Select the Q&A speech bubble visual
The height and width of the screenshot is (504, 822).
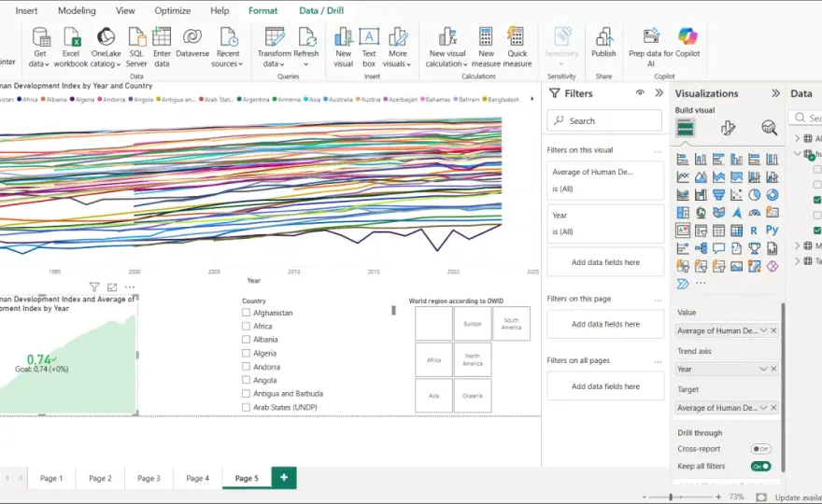pyautogui.click(x=718, y=248)
